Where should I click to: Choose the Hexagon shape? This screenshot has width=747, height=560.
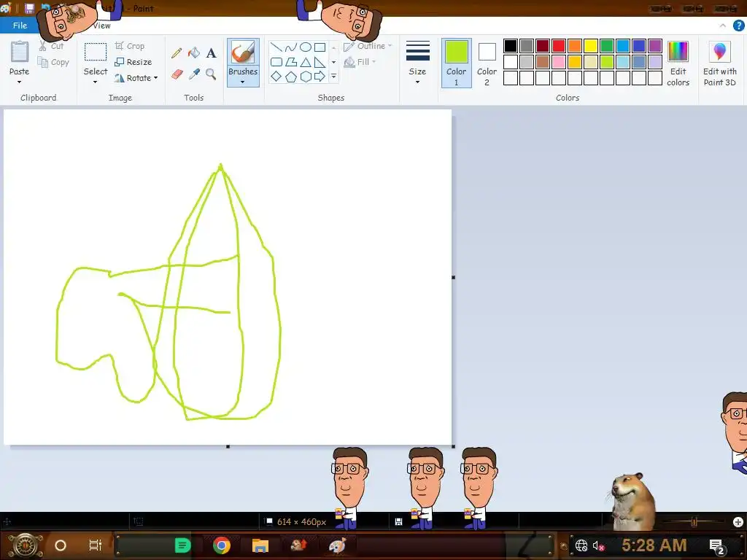click(x=306, y=76)
